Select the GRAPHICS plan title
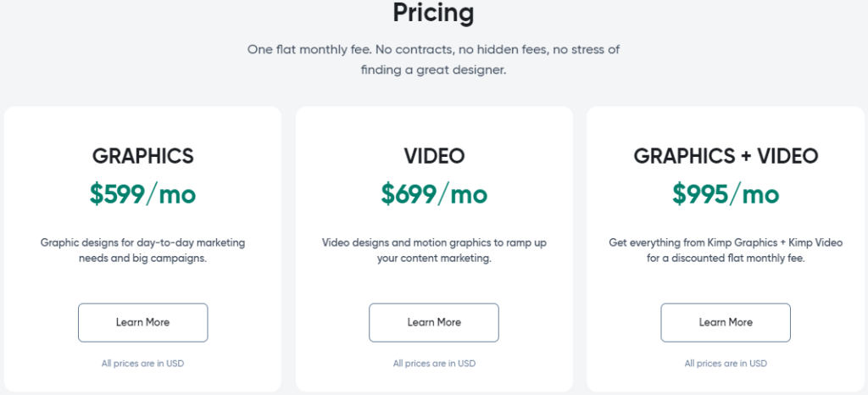The width and height of the screenshot is (868, 395). click(142, 156)
